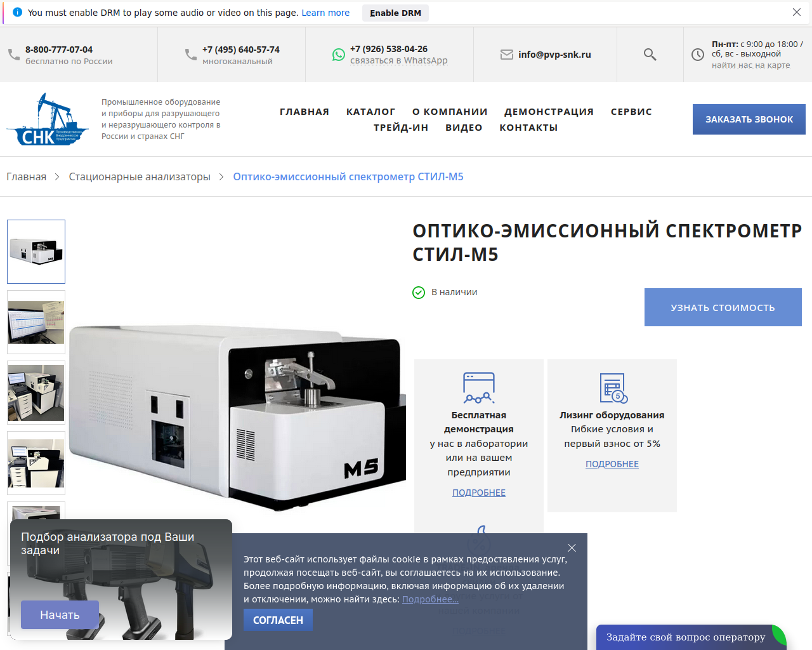Click the free demonstration icon
The image size is (812, 650).
point(479,388)
